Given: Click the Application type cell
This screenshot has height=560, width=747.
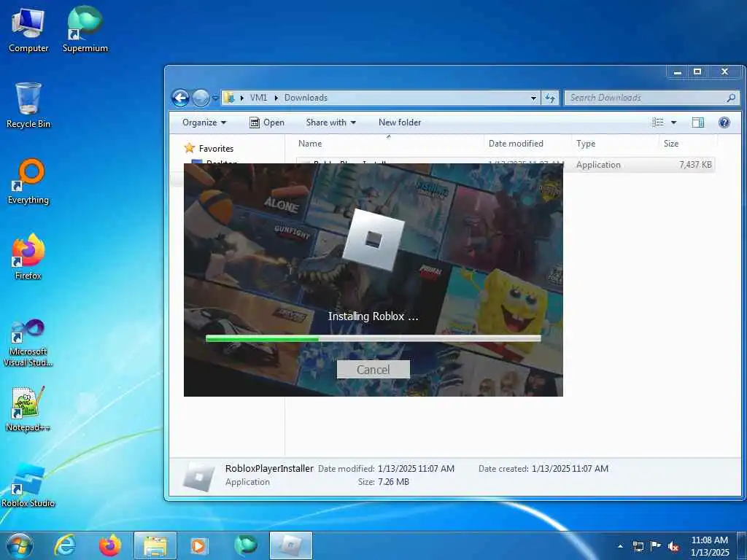Looking at the screenshot, I should pos(598,165).
